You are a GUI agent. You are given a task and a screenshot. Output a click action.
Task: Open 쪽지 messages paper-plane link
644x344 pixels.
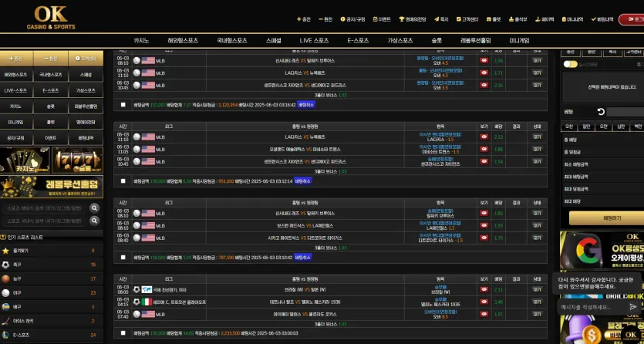tap(441, 19)
